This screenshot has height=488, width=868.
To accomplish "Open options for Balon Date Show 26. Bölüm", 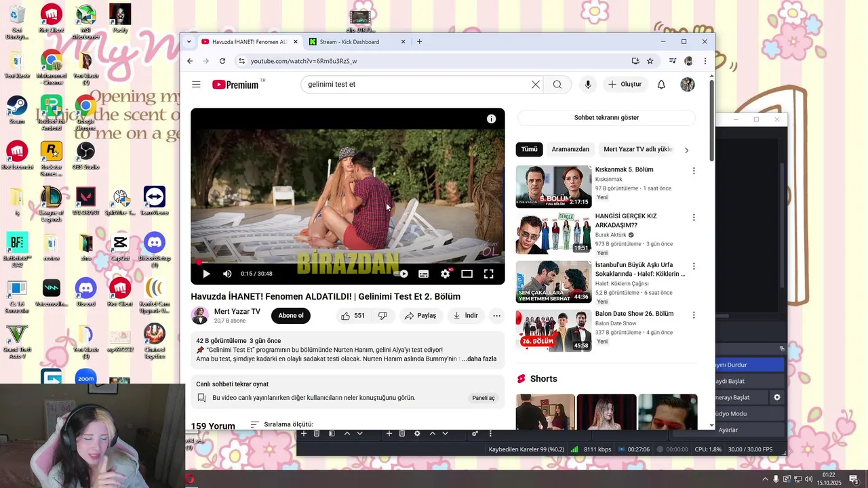I will tap(693, 315).
